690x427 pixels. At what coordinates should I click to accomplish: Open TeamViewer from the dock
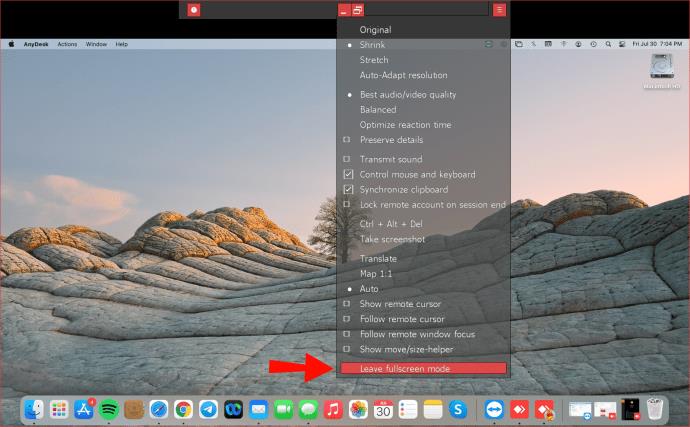[x=494, y=409]
